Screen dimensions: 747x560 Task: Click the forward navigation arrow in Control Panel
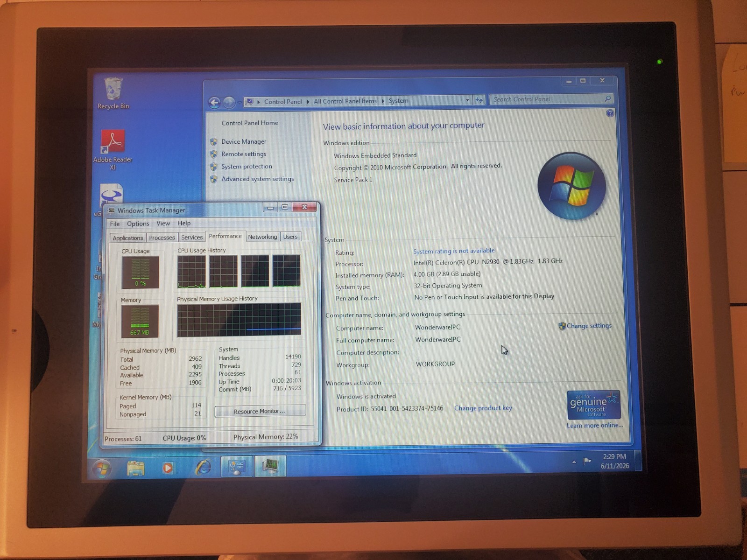229,102
